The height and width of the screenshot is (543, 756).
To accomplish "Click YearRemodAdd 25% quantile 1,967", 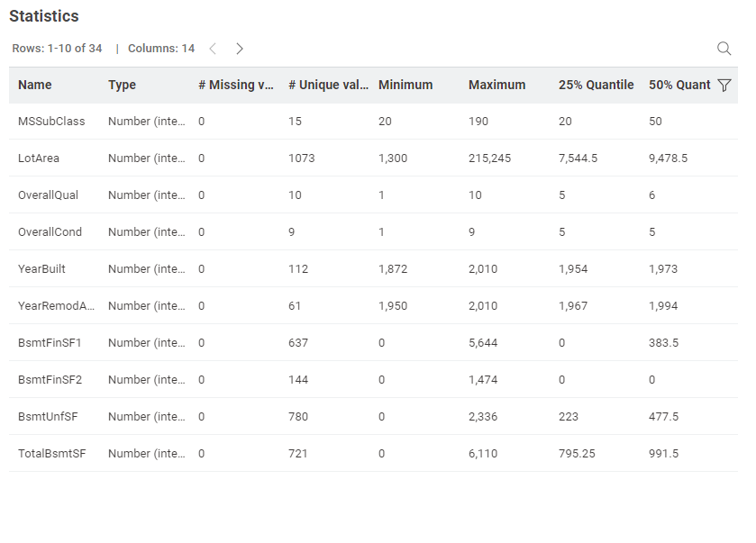I will (x=573, y=306).
